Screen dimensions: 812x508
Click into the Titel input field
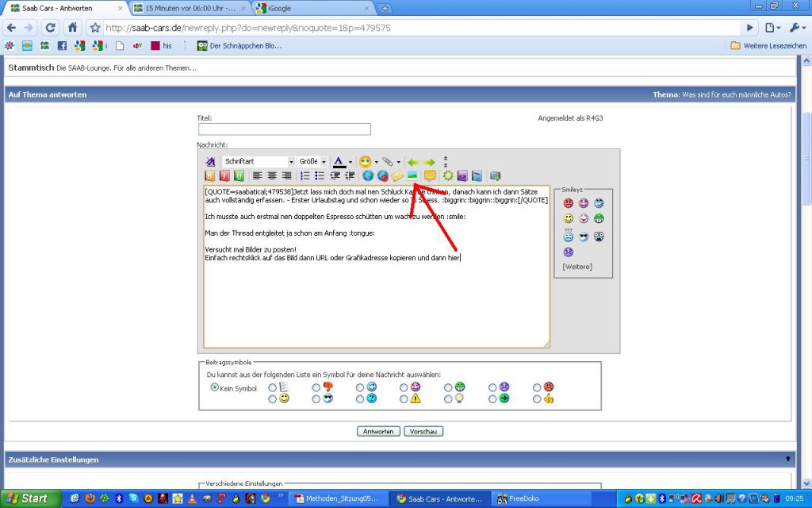pos(285,129)
